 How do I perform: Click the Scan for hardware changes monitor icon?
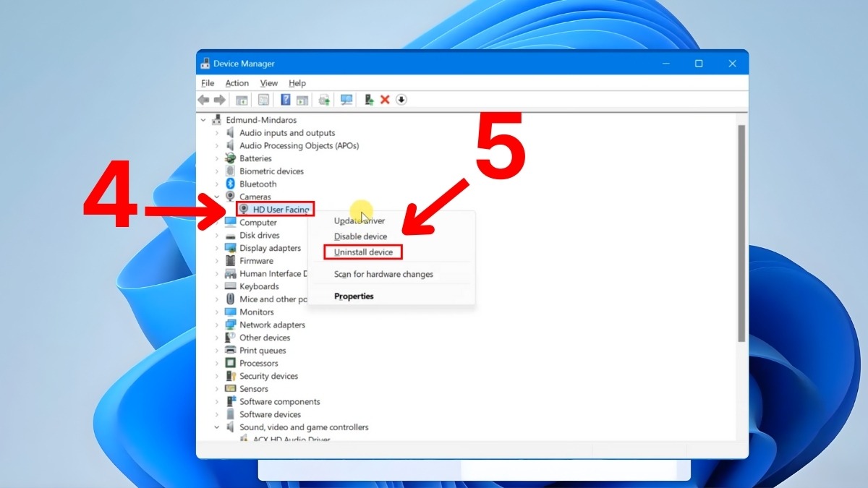[x=346, y=100]
